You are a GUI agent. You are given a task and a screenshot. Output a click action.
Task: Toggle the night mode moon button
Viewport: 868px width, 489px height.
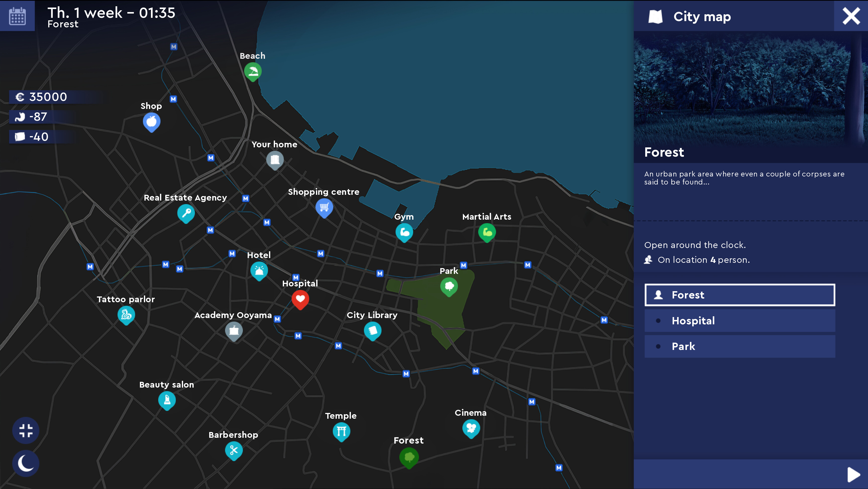[x=26, y=463]
